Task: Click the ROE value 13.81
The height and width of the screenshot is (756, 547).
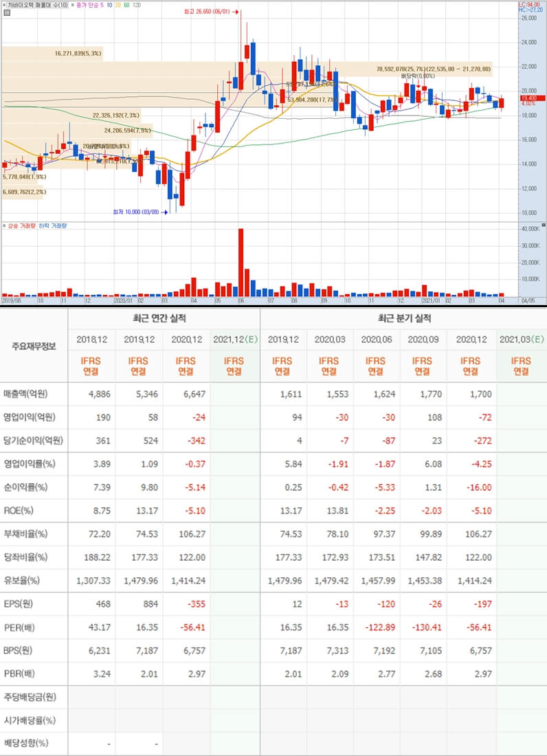Action: coord(337,510)
